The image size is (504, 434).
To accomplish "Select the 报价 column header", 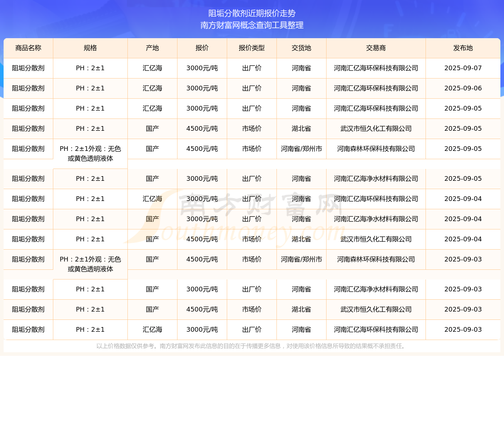I will click(202, 48).
